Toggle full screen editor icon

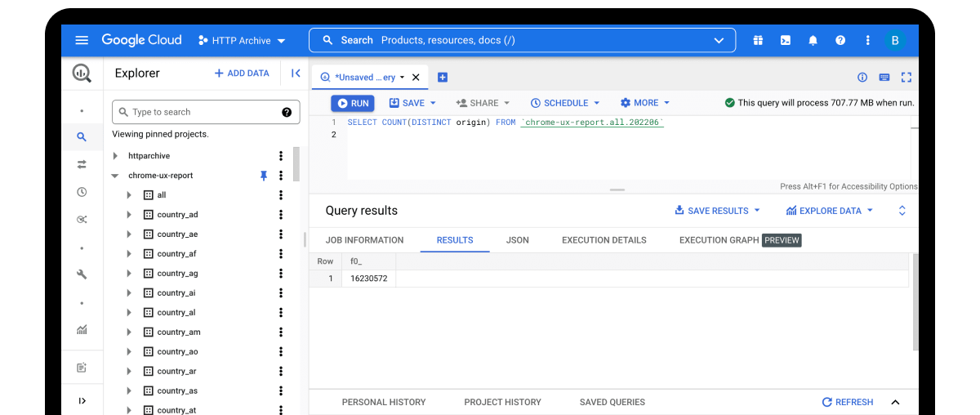click(906, 78)
